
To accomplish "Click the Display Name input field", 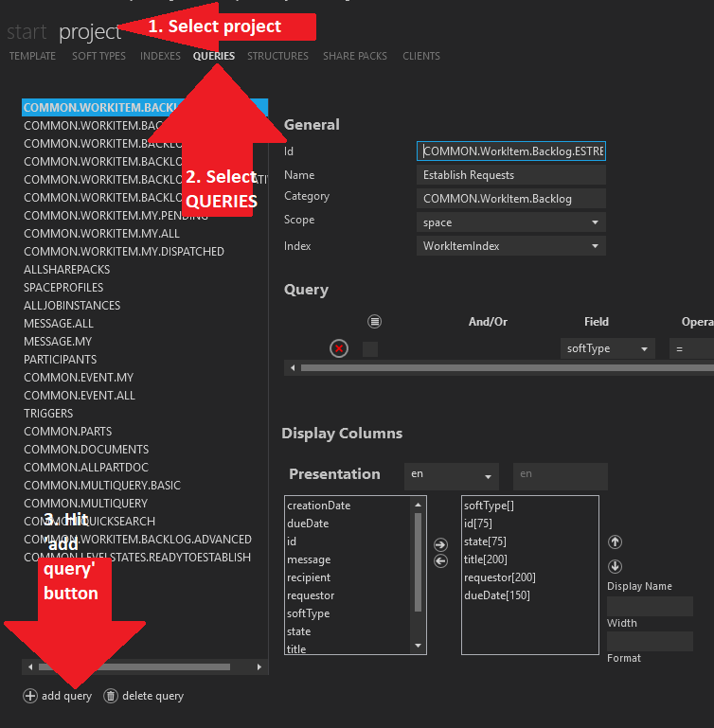I will (x=650, y=606).
